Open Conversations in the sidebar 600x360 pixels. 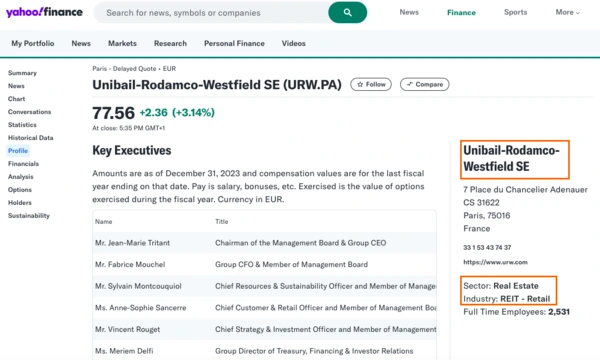coord(29,112)
